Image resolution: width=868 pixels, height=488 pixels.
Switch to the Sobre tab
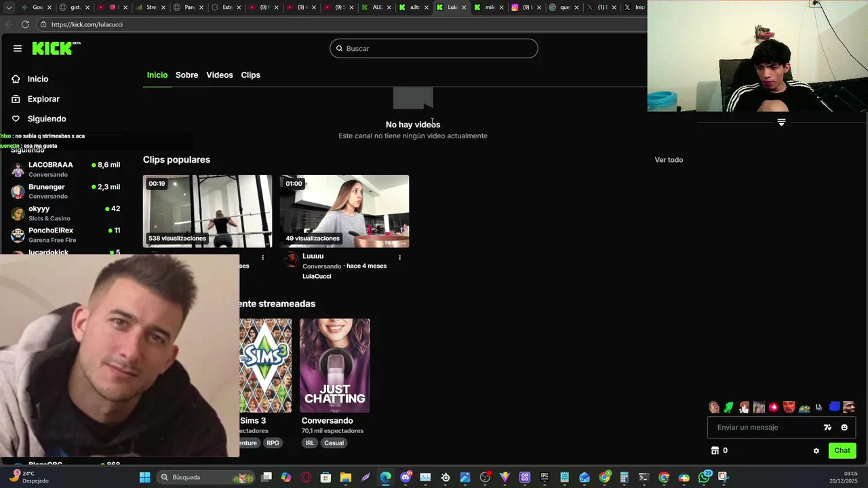tap(186, 75)
